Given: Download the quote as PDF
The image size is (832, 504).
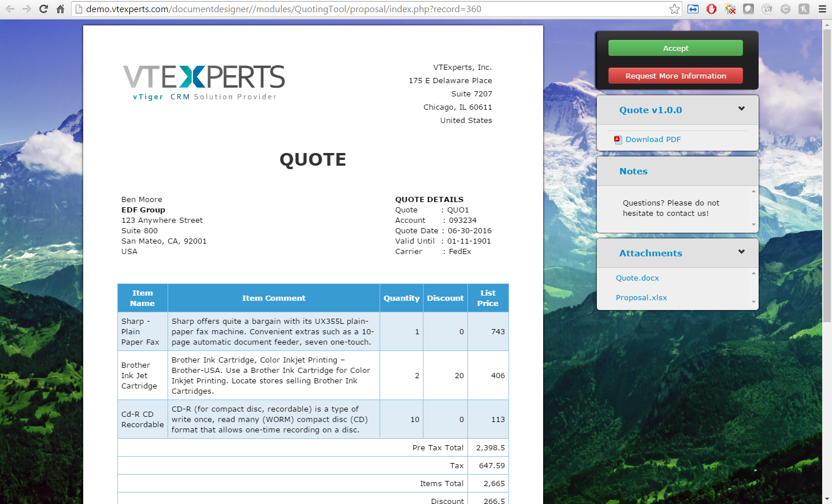Looking at the screenshot, I should (653, 139).
